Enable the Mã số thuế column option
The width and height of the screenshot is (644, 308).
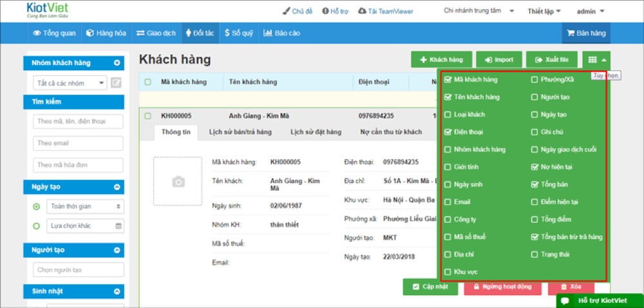(448, 237)
